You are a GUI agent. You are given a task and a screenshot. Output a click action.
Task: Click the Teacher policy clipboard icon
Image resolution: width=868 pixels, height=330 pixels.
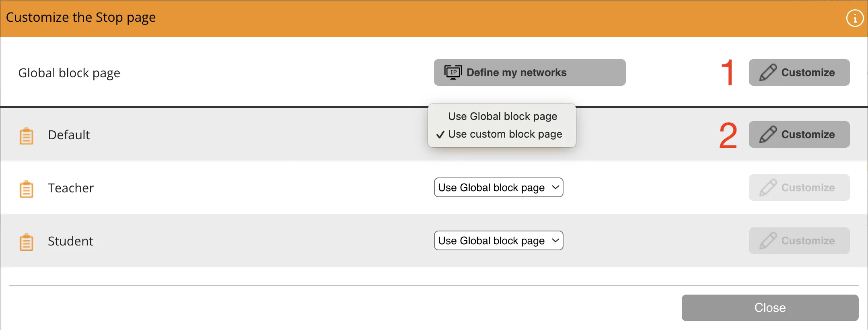27,189
